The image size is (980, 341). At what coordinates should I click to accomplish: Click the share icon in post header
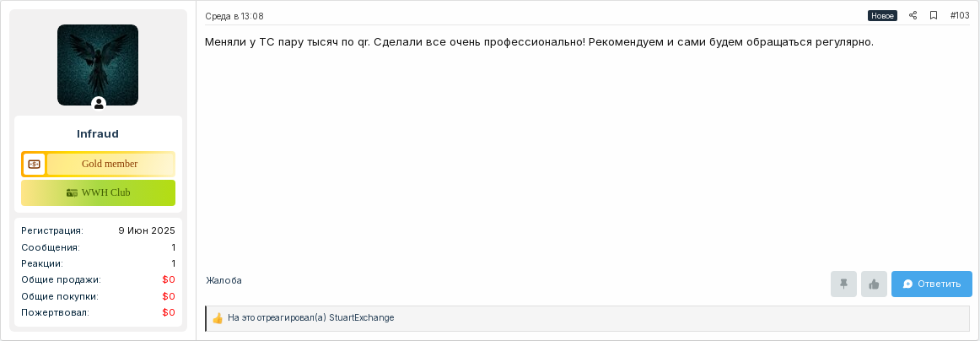pyautogui.click(x=913, y=16)
